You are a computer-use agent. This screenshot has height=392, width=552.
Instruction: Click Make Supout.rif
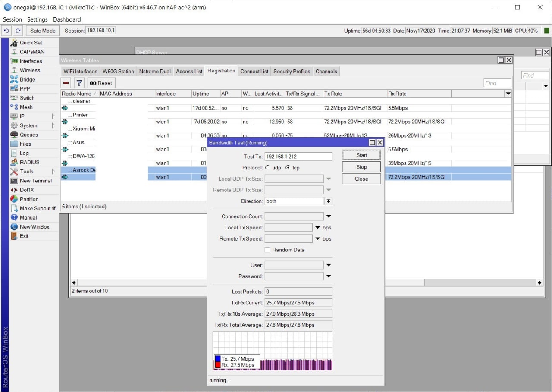[38, 208]
